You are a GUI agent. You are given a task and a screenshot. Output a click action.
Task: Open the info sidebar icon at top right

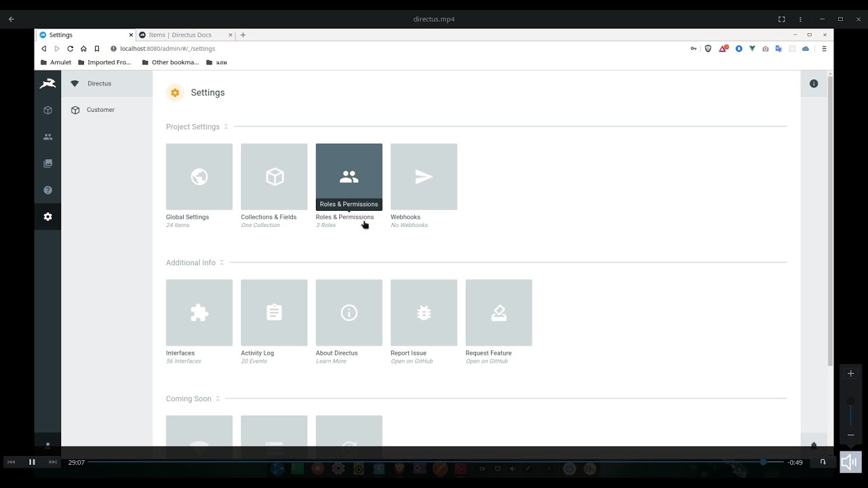[x=814, y=83]
